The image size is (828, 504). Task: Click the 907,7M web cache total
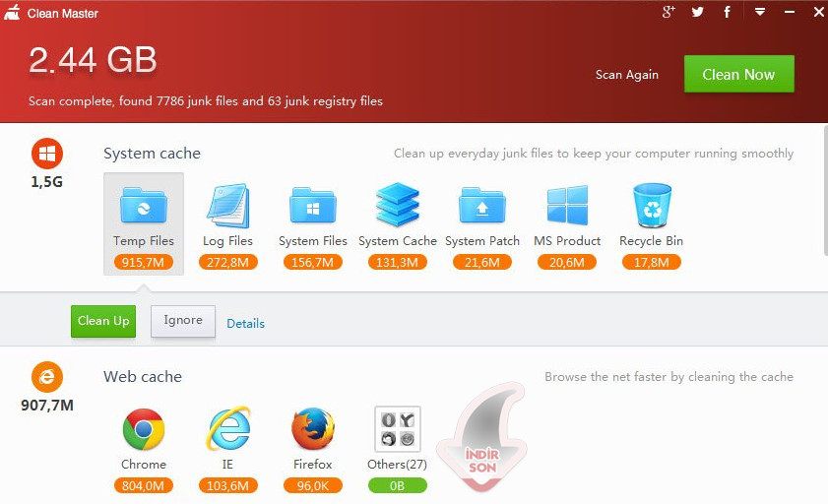47,406
